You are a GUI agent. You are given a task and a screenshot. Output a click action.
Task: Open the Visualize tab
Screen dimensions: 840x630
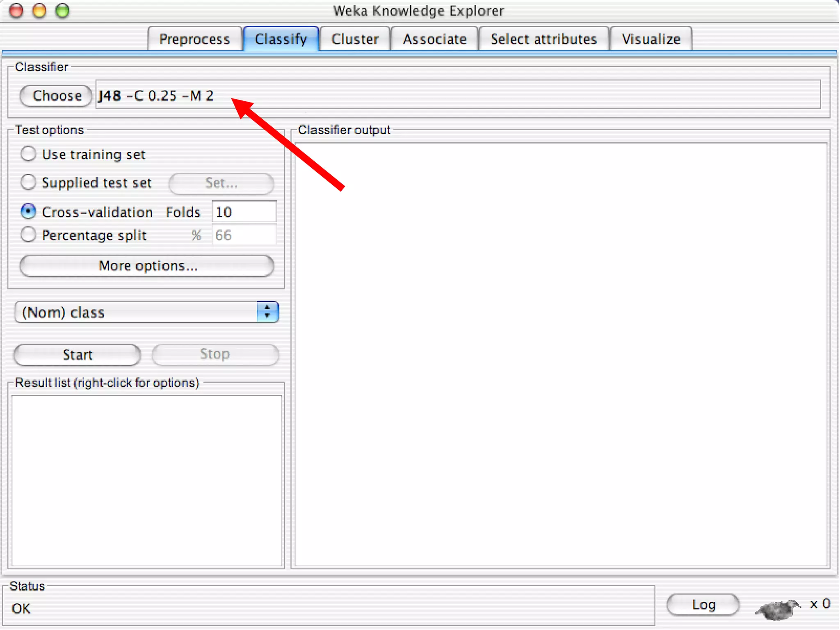(651, 39)
